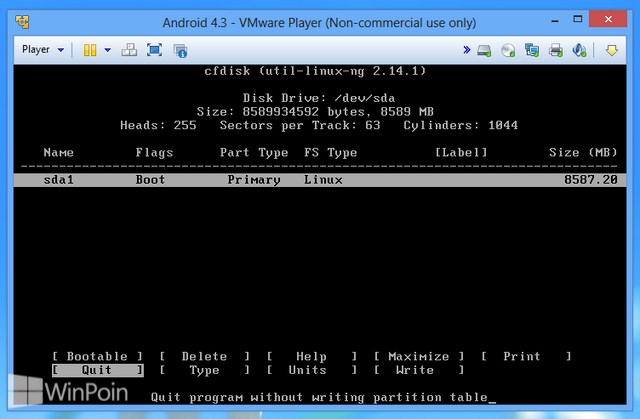Select the Type option in cfdisk
The width and height of the screenshot is (640, 419).
[204, 370]
